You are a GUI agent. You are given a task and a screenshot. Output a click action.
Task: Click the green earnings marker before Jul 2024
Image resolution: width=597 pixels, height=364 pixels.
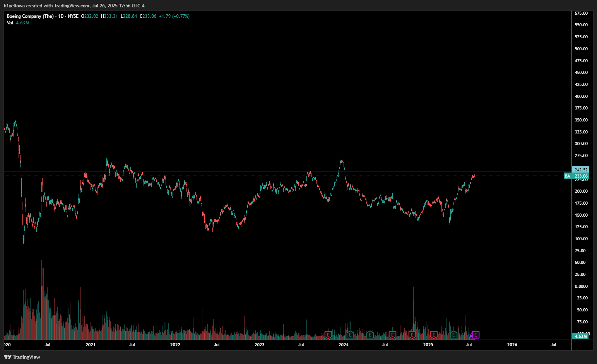pos(370,335)
